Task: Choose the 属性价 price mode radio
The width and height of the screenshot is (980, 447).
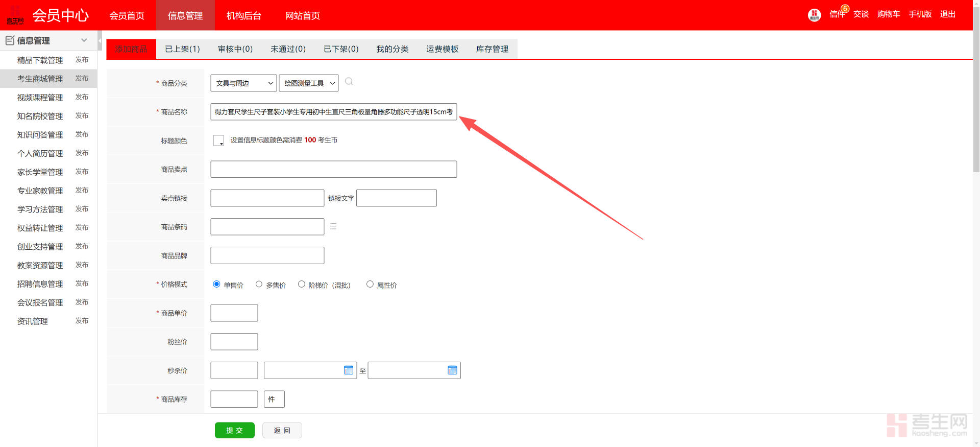Action: tap(370, 284)
